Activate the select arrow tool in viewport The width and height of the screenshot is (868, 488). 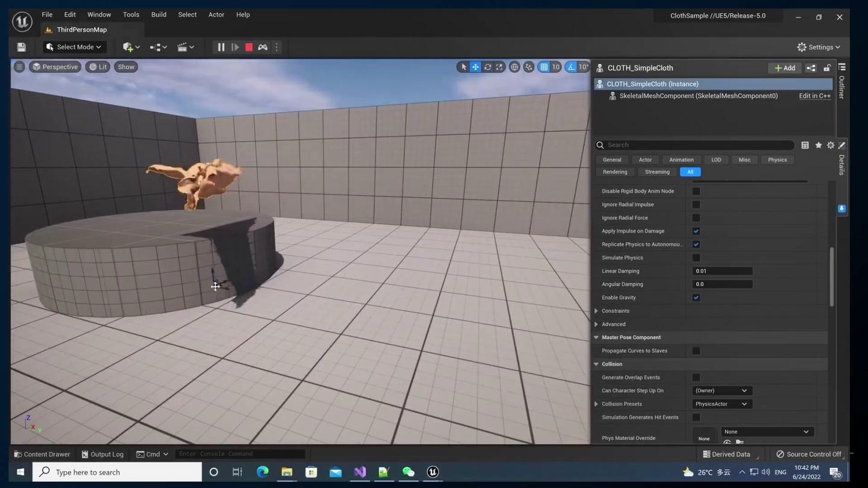click(464, 67)
